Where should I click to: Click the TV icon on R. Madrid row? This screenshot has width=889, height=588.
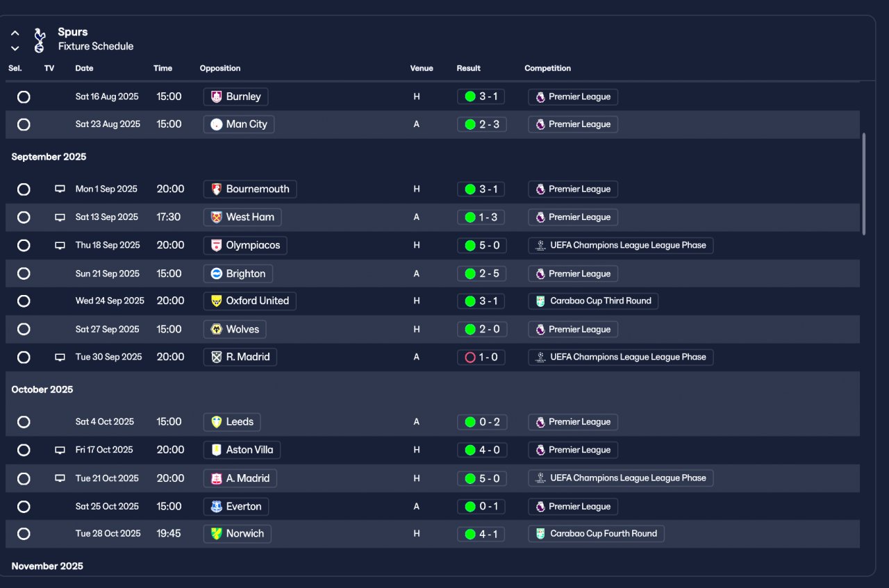click(x=60, y=357)
